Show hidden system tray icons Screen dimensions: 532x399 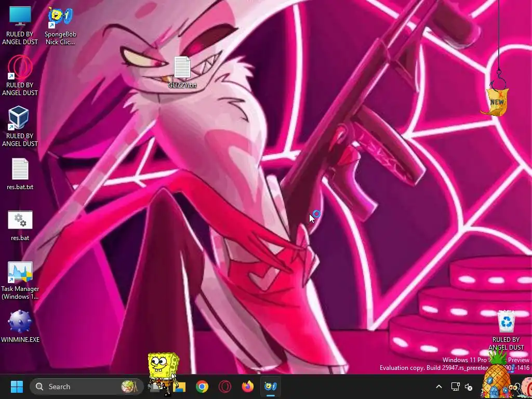click(x=438, y=387)
